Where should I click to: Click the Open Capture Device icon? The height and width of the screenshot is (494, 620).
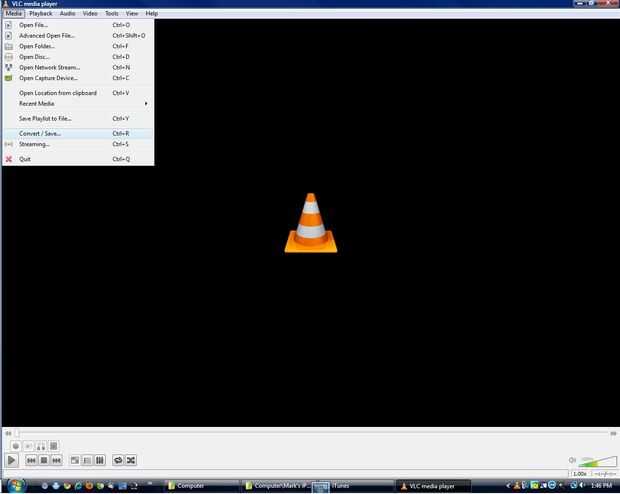[x=8, y=78]
